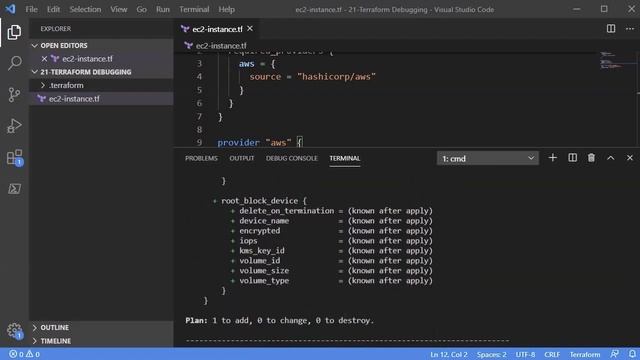The height and width of the screenshot is (360, 640).
Task: Open the Extensions view
Action: coord(15,158)
